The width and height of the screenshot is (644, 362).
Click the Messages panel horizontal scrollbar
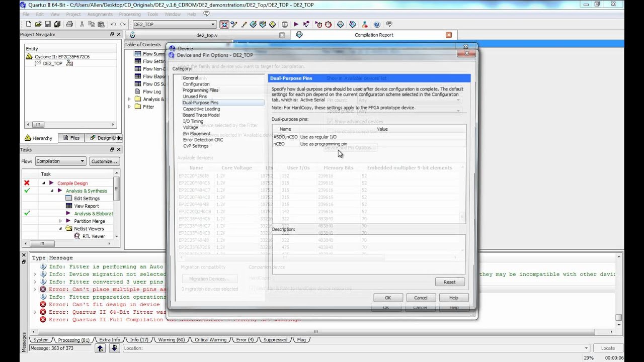click(x=315, y=332)
